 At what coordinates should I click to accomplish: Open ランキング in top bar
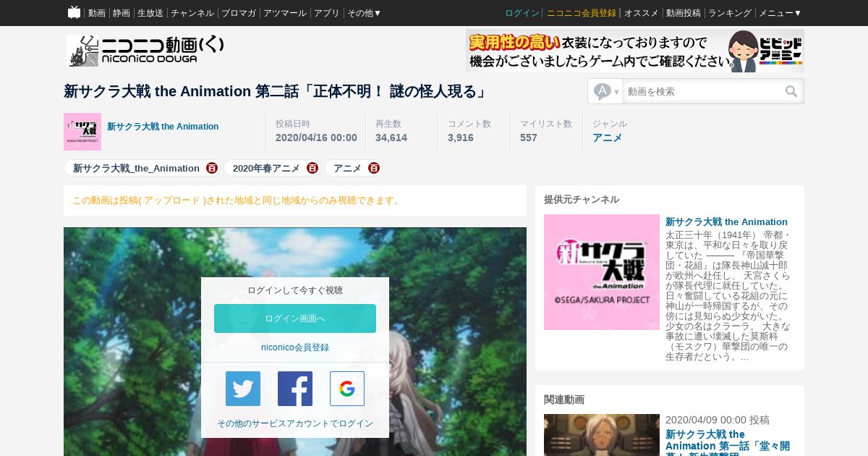(730, 13)
